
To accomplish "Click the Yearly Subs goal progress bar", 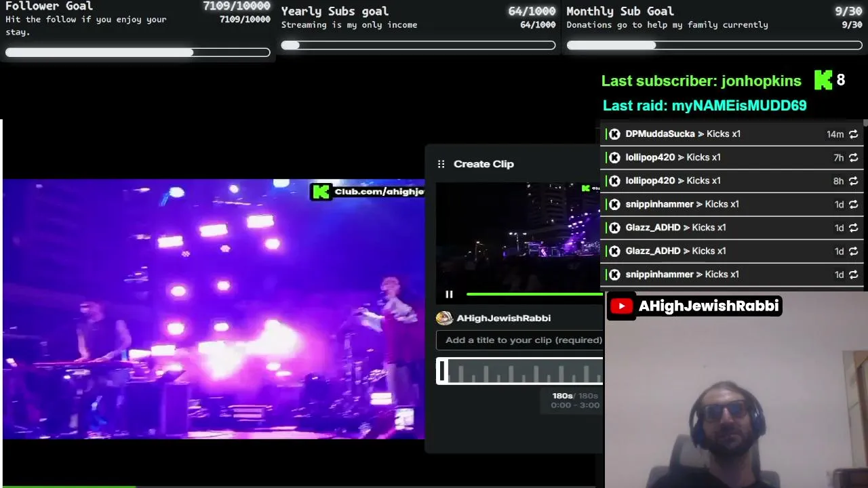I will coord(418,45).
